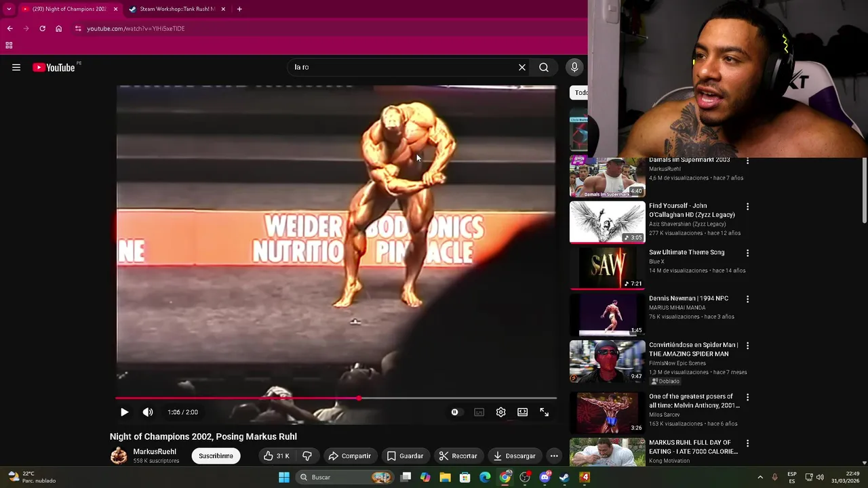
Task: Click the 1:06 / 2:00 time display
Action: (183, 412)
